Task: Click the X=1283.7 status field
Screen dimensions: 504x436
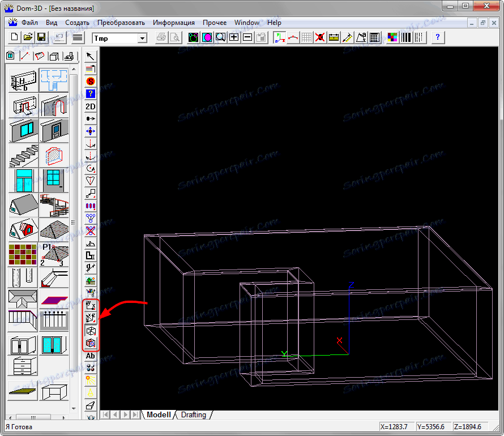Action: [396, 427]
